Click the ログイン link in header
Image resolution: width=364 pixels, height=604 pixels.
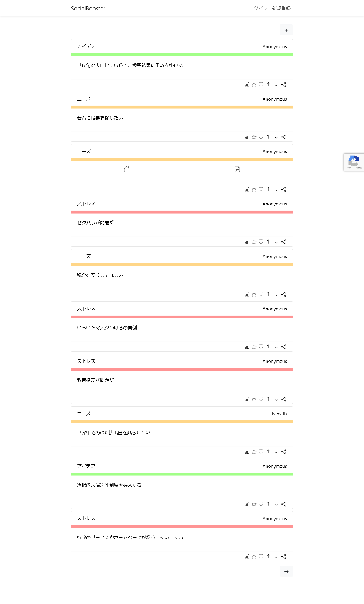tap(258, 8)
